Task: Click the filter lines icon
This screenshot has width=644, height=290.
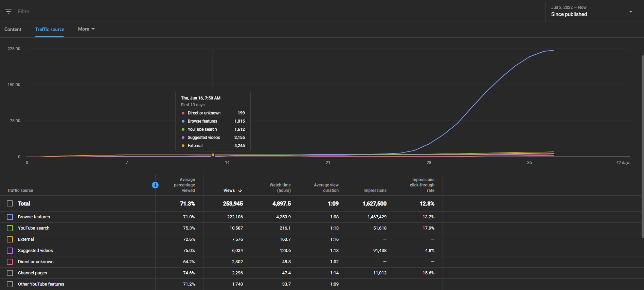Action: (x=8, y=12)
